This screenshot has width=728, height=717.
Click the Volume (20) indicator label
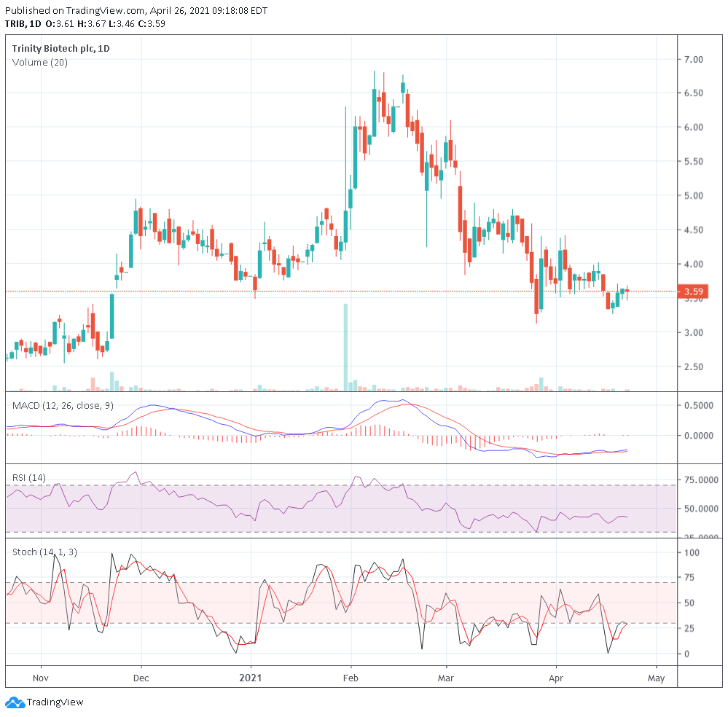point(40,62)
